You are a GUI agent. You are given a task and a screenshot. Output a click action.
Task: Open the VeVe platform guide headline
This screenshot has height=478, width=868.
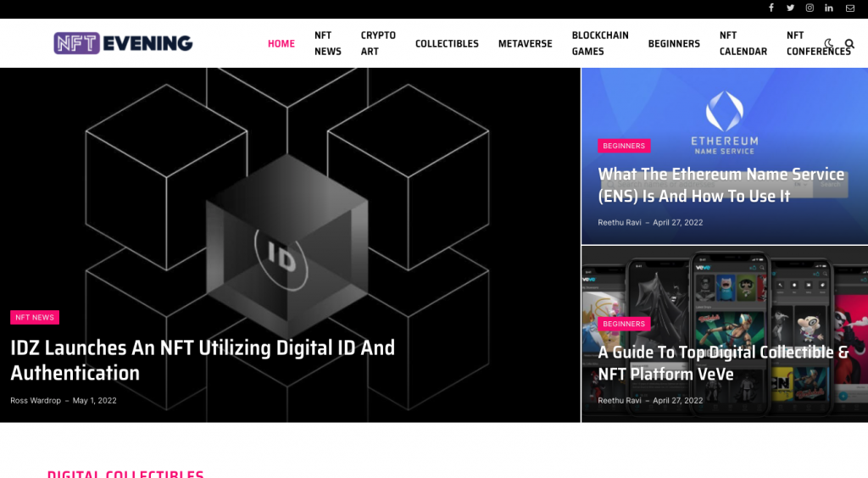(x=723, y=363)
